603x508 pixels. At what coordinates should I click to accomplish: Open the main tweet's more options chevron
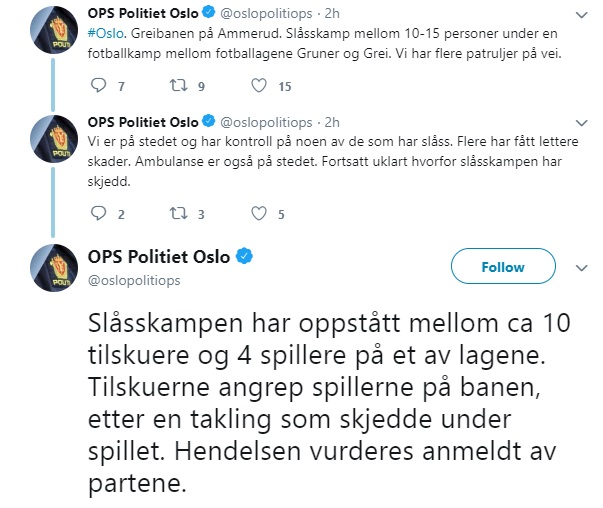point(578,257)
